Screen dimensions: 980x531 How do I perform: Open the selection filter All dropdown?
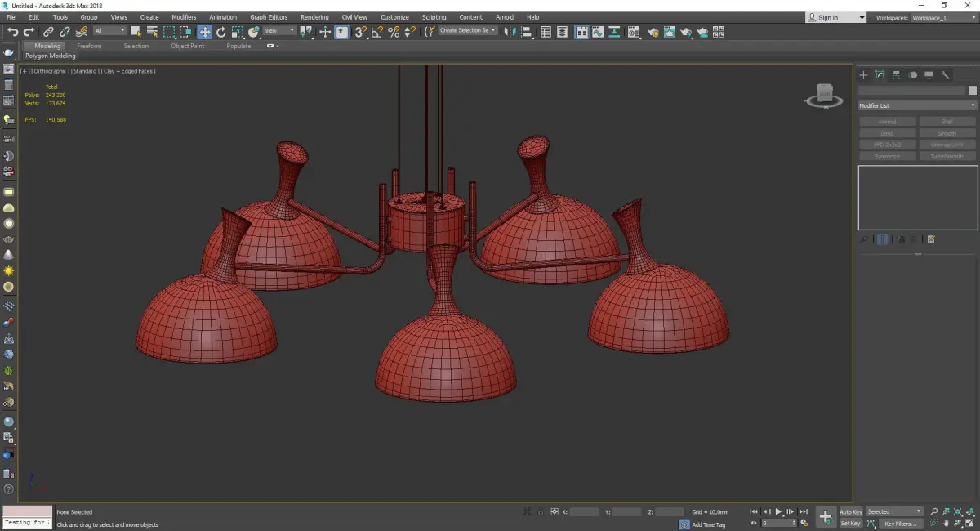pos(109,31)
